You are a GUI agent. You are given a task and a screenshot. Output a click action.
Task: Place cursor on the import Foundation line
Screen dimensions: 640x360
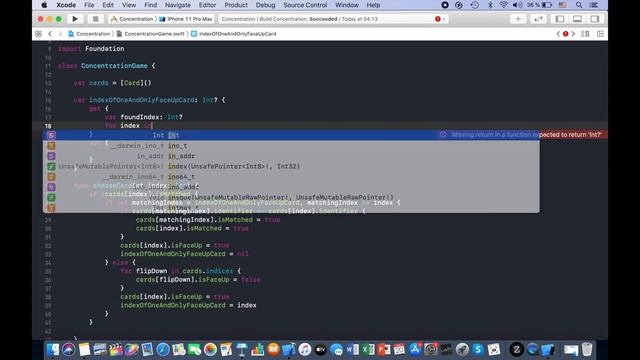click(x=91, y=49)
